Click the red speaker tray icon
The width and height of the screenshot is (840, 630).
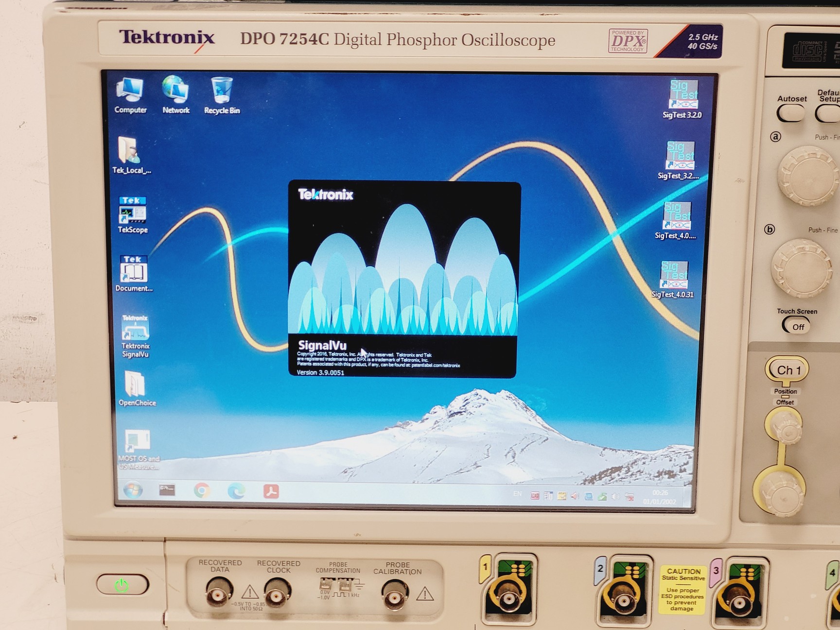click(575, 496)
